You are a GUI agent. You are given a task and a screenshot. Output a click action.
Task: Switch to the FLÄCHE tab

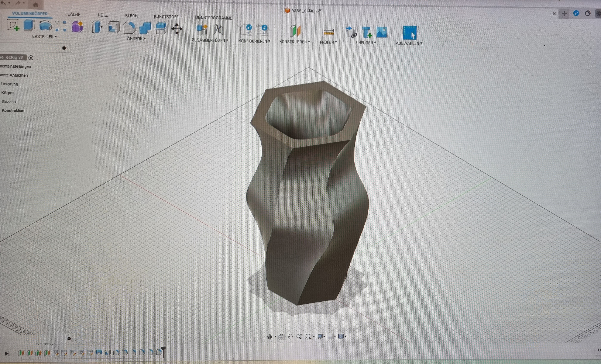coord(73,15)
